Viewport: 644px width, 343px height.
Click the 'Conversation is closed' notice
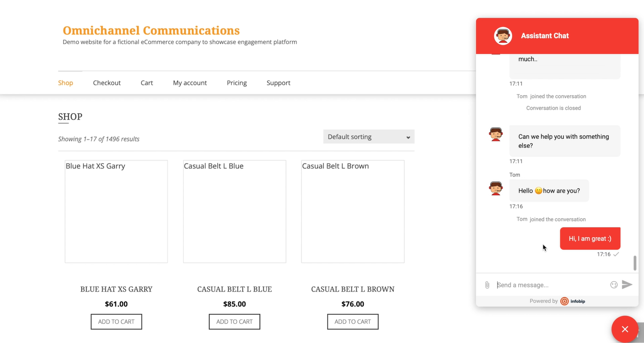553,108
